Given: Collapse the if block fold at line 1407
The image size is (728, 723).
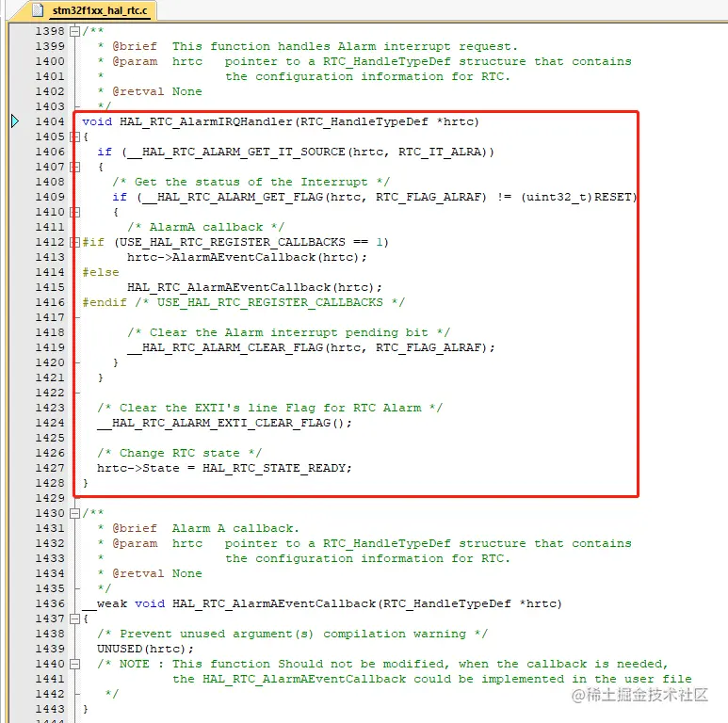Looking at the screenshot, I should click(74, 167).
